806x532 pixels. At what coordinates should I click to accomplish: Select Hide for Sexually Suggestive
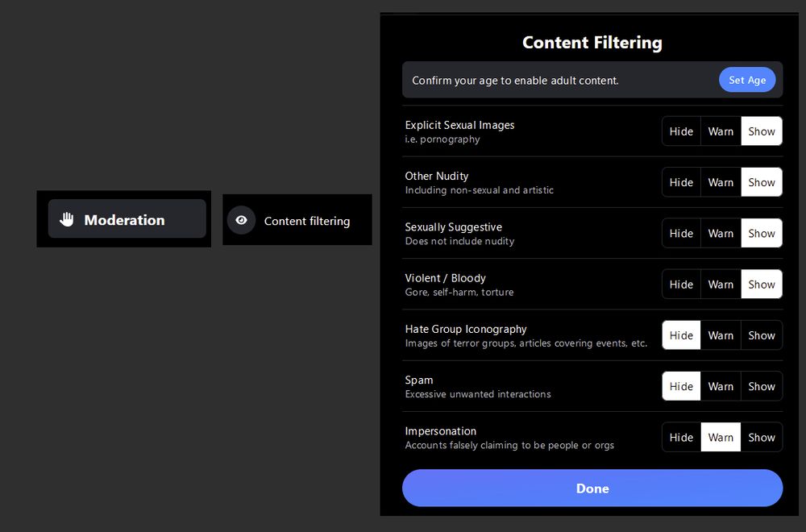[681, 233]
